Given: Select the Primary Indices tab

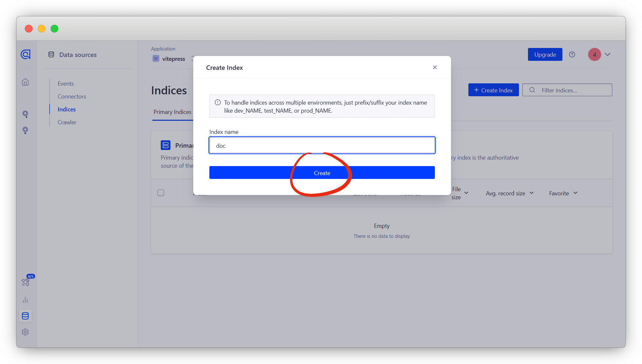Looking at the screenshot, I should click(x=172, y=112).
